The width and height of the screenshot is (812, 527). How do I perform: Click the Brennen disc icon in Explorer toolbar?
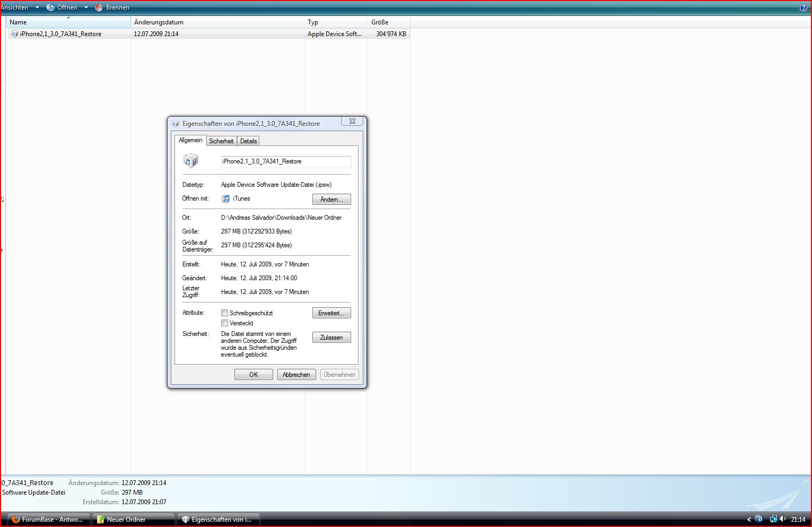point(99,7)
